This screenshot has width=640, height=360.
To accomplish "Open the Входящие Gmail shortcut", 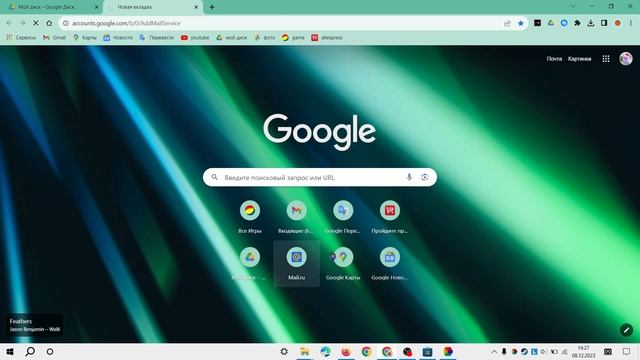I will coord(296,217).
